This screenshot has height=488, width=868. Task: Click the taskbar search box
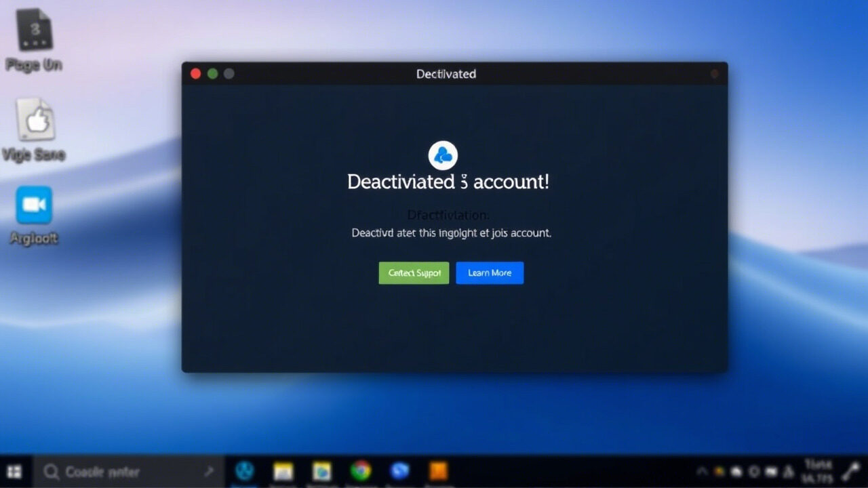click(x=128, y=472)
